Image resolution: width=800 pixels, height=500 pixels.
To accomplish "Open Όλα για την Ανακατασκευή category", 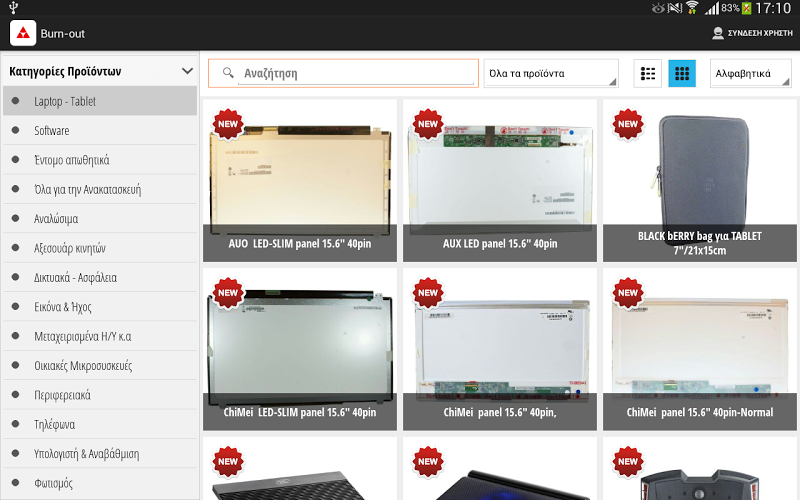I will point(100,189).
